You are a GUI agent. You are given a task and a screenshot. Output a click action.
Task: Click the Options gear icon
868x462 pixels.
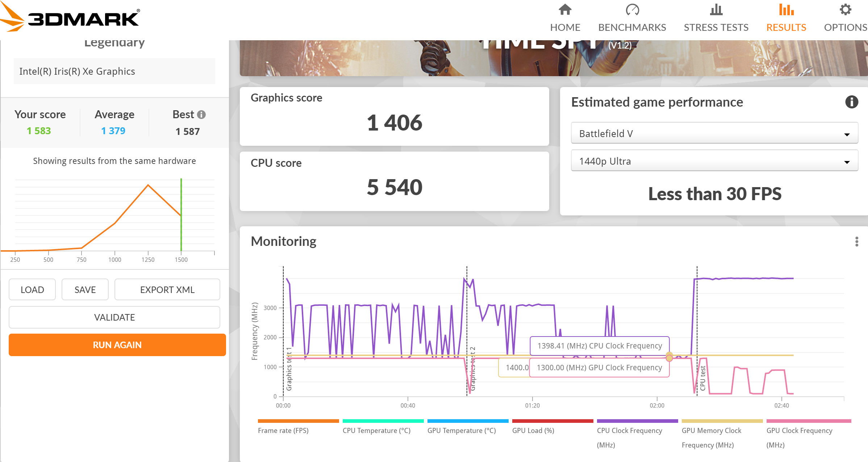pyautogui.click(x=845, y=10)
